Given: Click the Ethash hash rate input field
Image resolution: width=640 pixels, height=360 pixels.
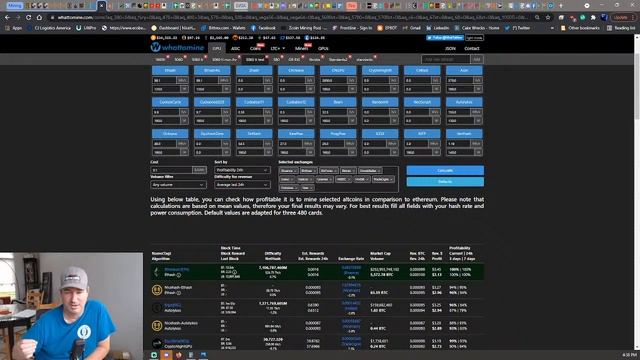Looking at the screenshot, I should tap(165, 80).
